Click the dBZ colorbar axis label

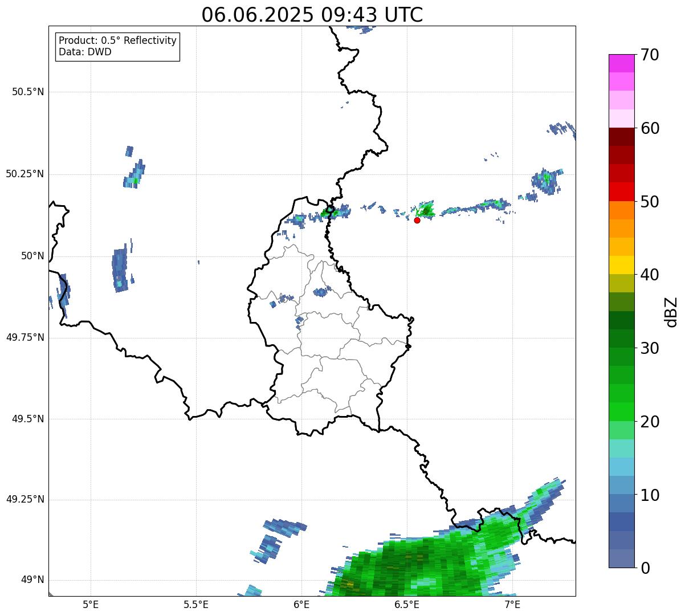click(671, 311)
